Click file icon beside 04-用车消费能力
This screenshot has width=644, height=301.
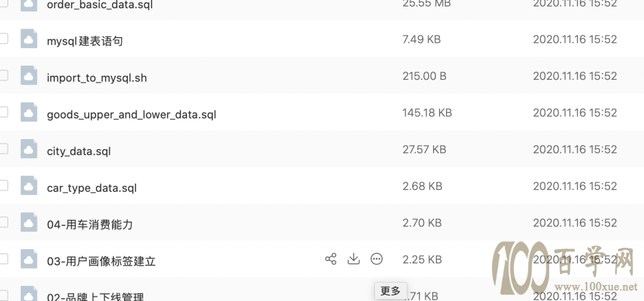(29, 223)
